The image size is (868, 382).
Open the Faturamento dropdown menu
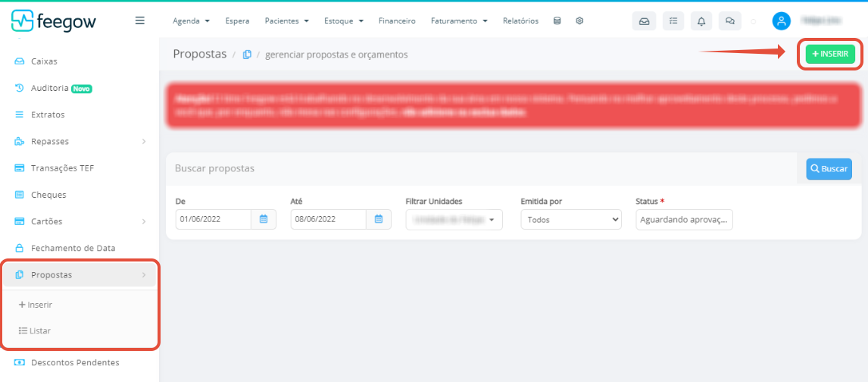coord(459,21)
